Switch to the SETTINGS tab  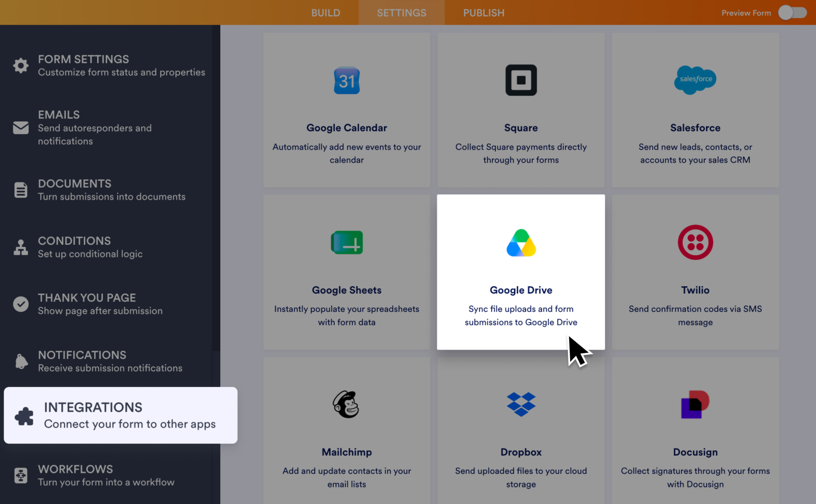[401, 12]
